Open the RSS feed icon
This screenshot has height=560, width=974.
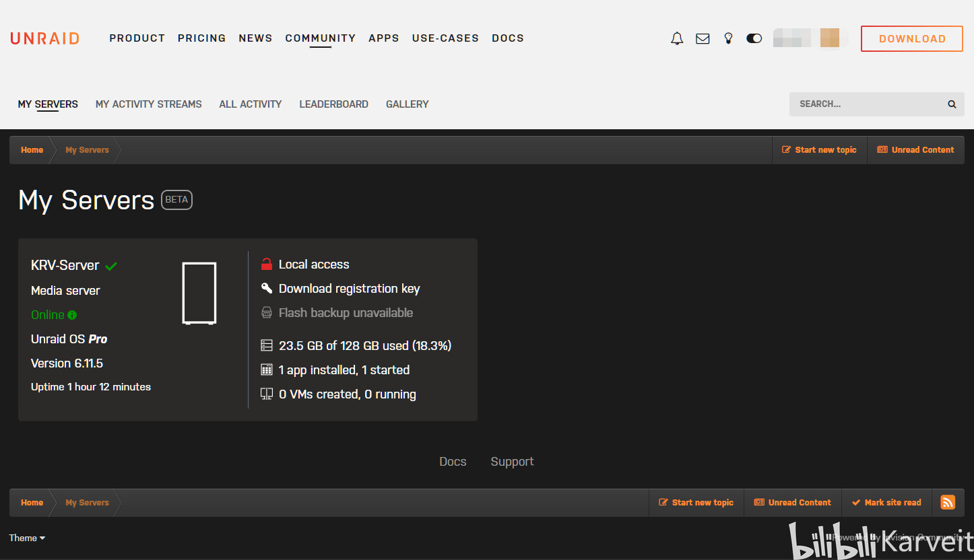point(948,502)
